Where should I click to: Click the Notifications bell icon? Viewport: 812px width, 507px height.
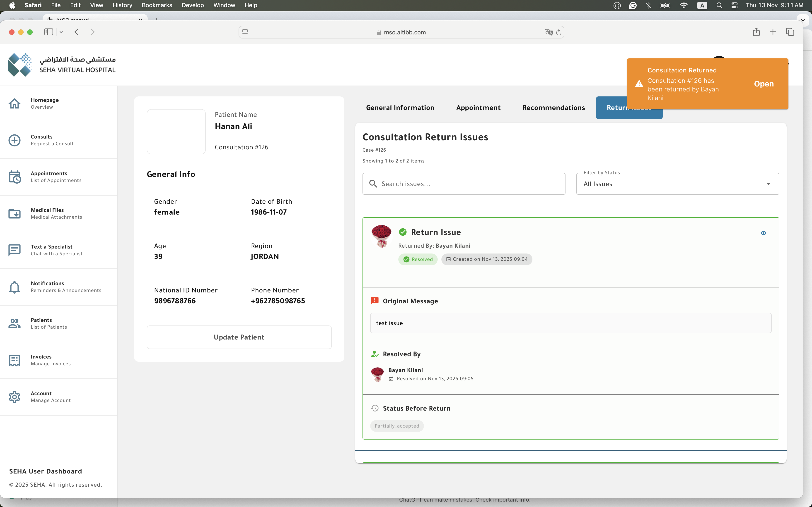(14, 287)
